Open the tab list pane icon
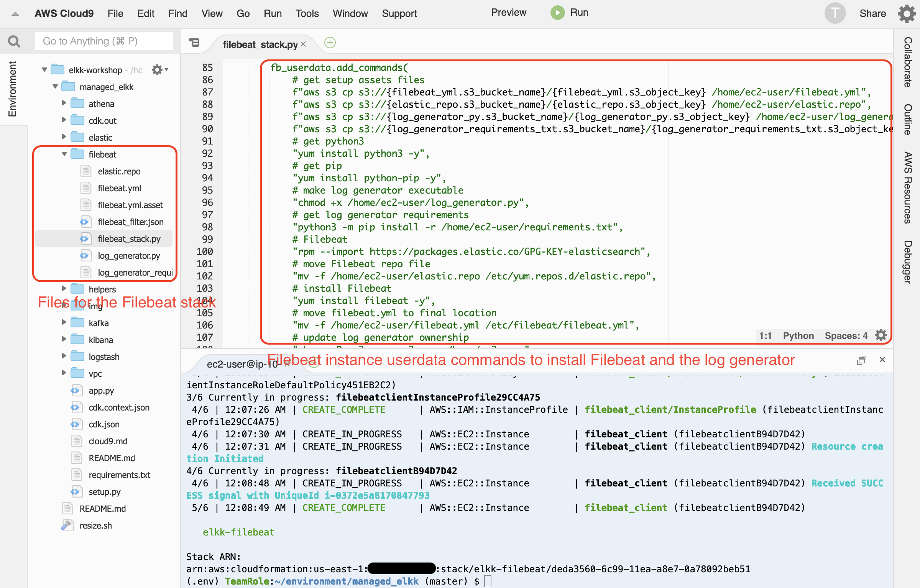 click(x=194, y=43)
